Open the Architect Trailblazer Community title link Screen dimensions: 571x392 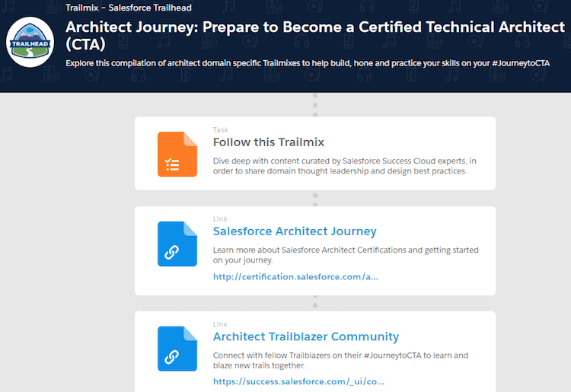click(305, 336)
